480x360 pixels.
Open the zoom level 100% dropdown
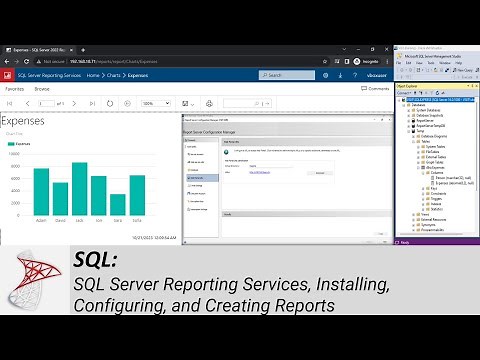point(156,104)
